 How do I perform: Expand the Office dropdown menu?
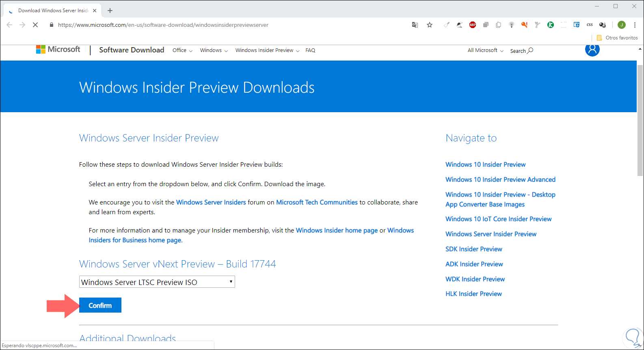[x=182, y=50]
